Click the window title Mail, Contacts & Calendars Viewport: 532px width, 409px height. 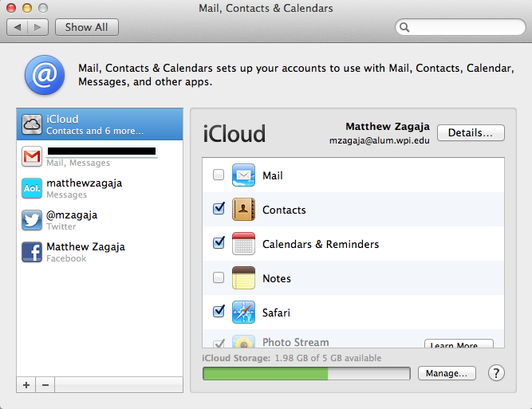tap(266, 8)
